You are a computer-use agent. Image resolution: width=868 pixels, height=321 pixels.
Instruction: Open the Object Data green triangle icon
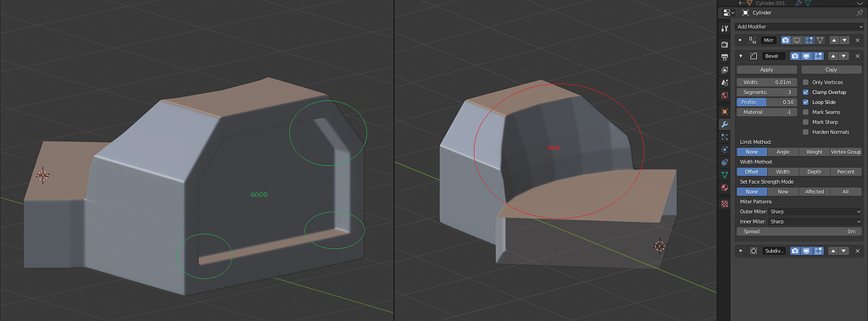pos(725,174)
